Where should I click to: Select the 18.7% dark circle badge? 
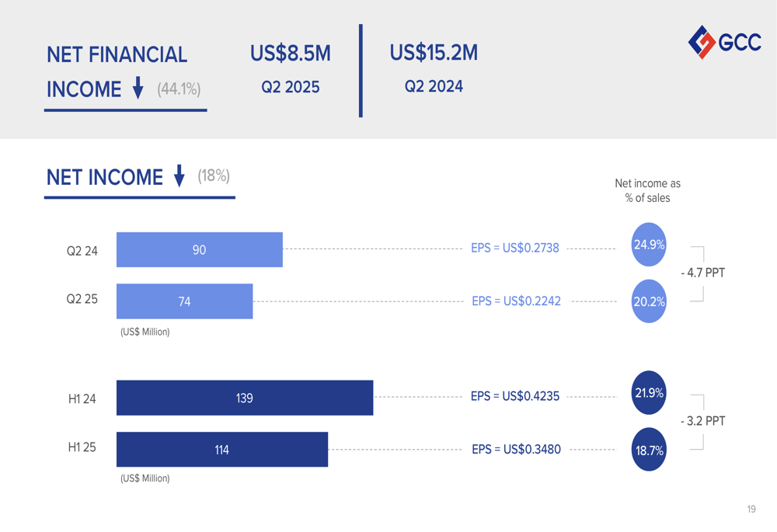pos(649,450)
